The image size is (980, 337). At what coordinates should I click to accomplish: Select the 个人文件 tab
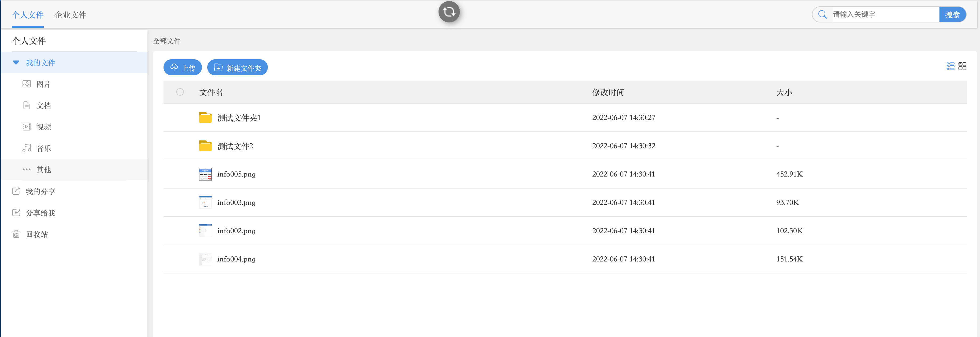click(x=27, y=15)
